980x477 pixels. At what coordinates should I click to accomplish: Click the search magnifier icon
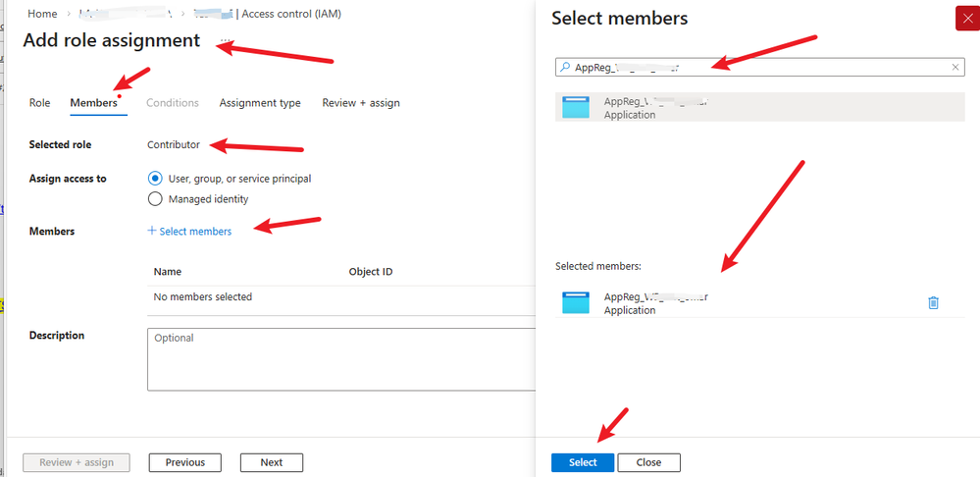point(564,67)
